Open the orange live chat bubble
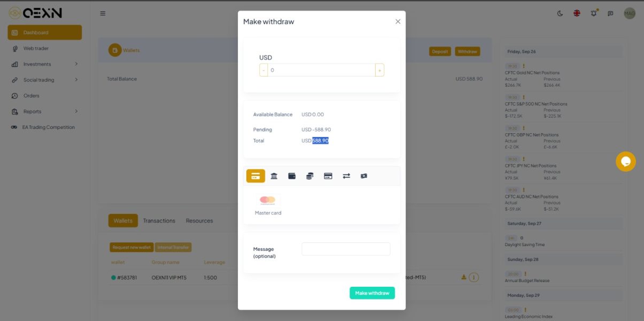 click(626, 162)
